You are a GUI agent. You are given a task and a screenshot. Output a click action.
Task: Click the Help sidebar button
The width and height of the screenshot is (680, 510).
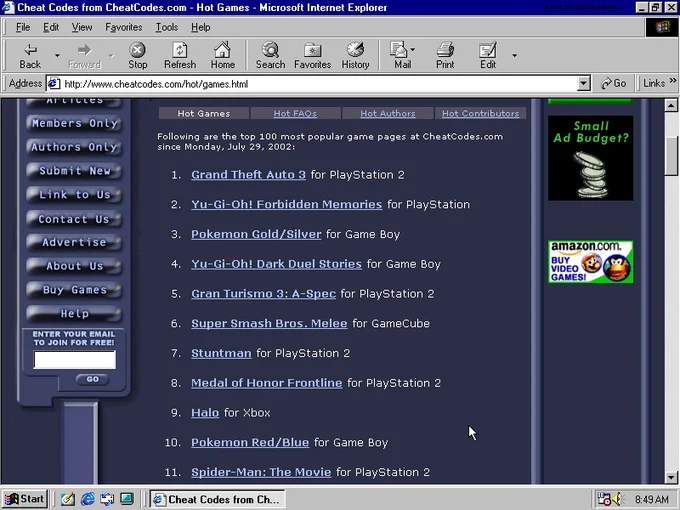(x=74, y=314)
